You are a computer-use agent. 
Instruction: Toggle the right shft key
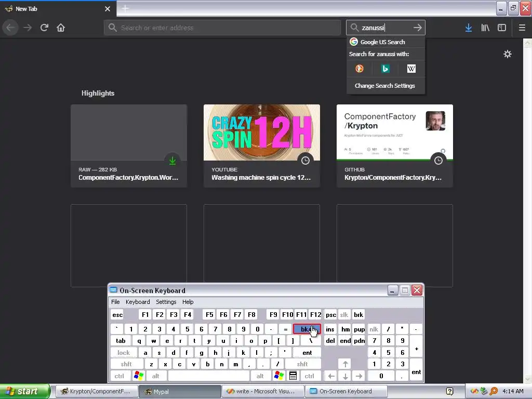point(302,364)
